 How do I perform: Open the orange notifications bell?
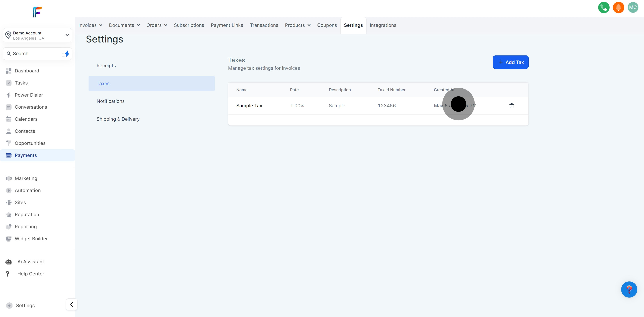click(x=618, y=8)
